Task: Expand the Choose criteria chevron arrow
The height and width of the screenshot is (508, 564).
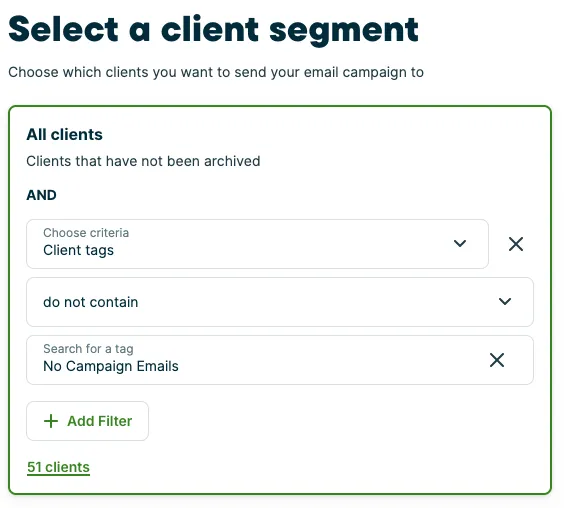Action: point(460,244)
